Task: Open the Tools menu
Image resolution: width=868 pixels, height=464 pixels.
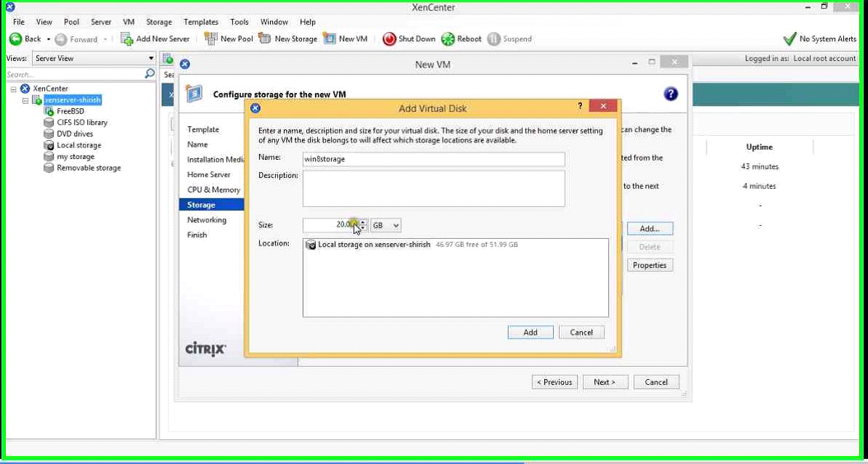Action: (239, 23)
